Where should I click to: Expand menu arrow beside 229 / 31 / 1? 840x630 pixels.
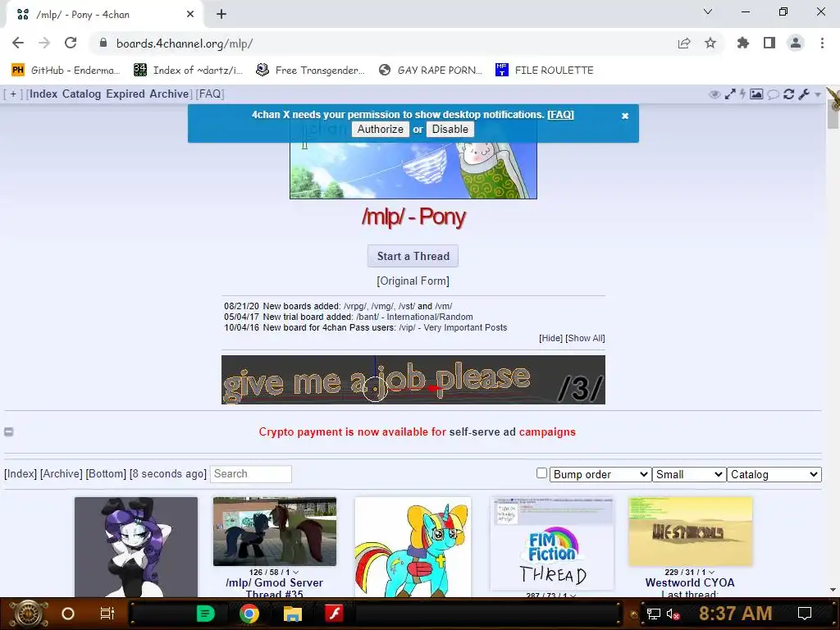[711, 573]
